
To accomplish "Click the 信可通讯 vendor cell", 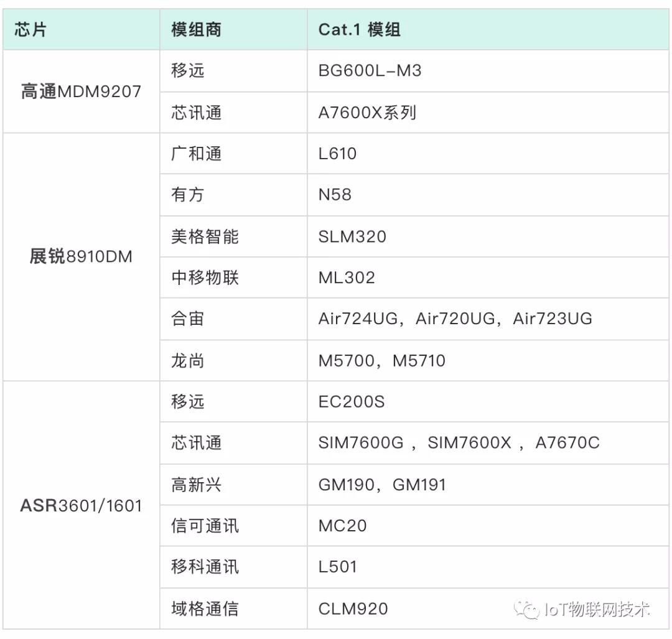I will (x=205, y=526).
